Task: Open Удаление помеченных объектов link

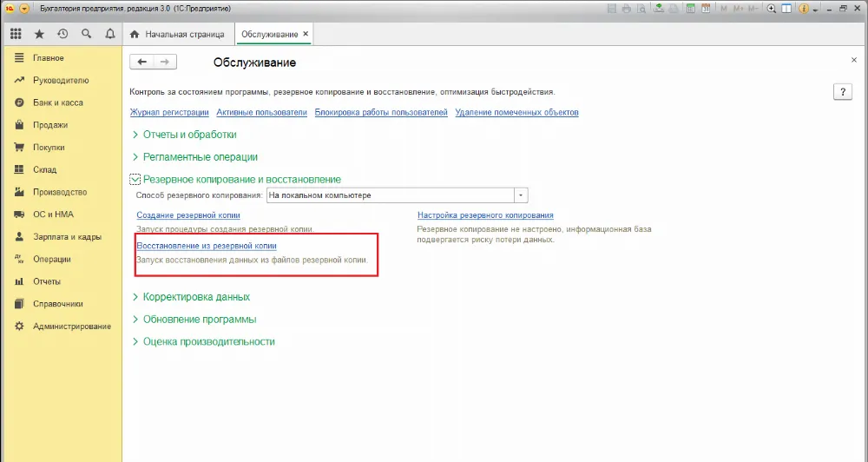Action: click(517, 112)
